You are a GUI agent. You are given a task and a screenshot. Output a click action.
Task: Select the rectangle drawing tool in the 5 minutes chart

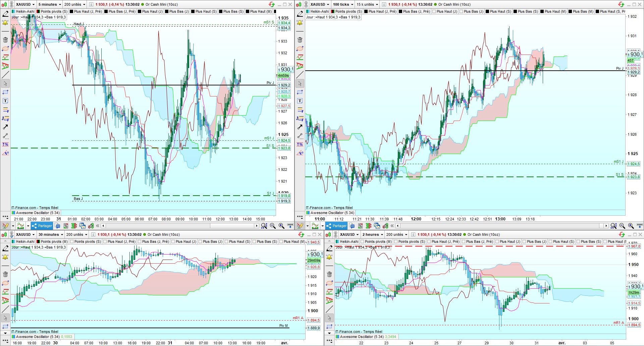click(x=5, y=92)
